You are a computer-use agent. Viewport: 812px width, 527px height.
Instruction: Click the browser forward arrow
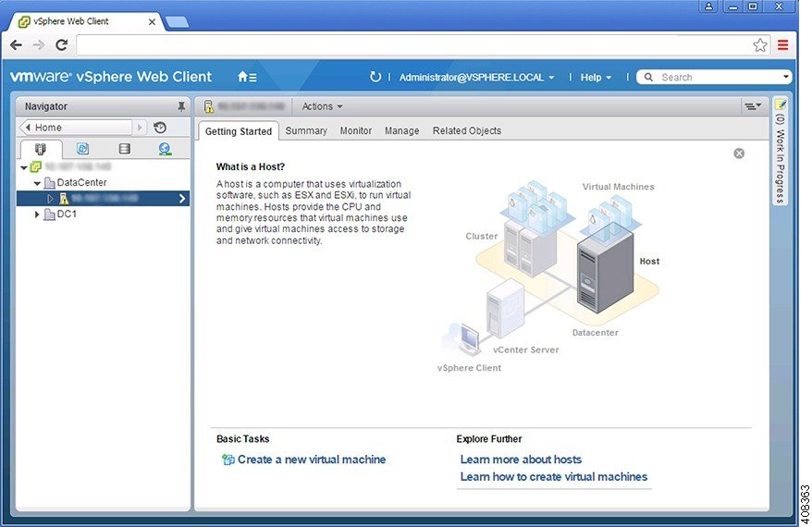pyautogui.click(x=38, y=45)
